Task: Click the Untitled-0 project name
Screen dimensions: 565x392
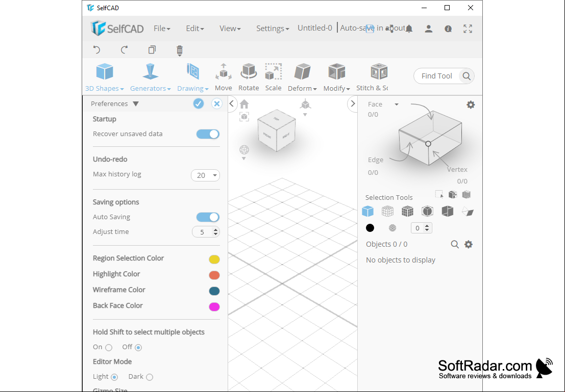Action: 315,28
